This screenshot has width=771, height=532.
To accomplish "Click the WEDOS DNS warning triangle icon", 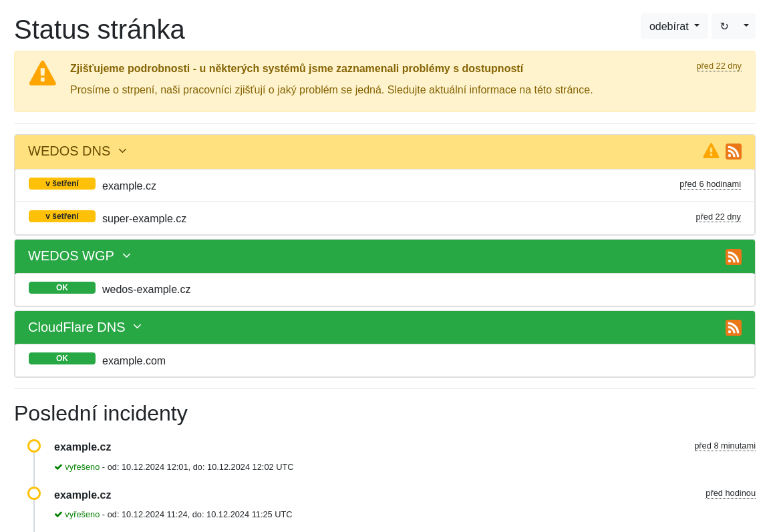I will point(711,151).
